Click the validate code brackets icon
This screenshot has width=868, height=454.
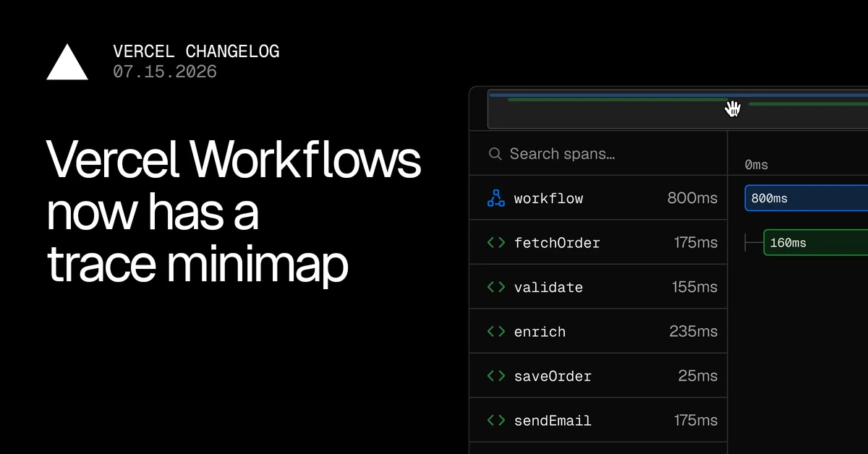(496, 287)
